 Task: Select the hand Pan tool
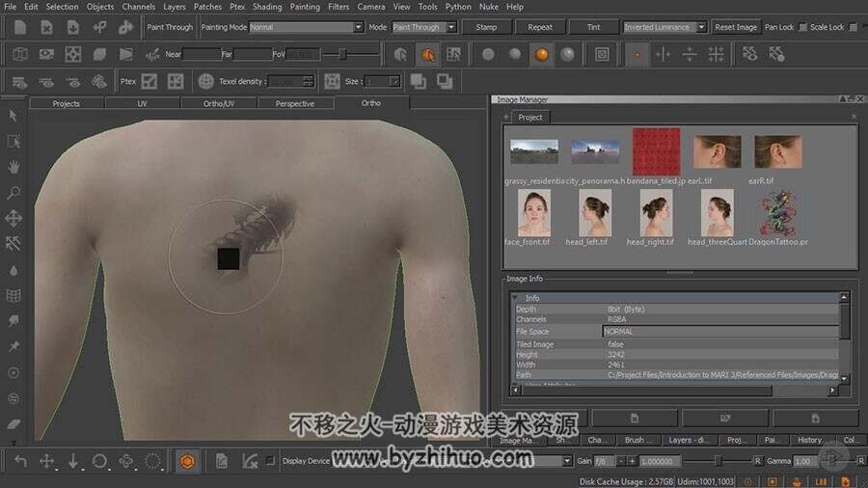click(14, 167)
